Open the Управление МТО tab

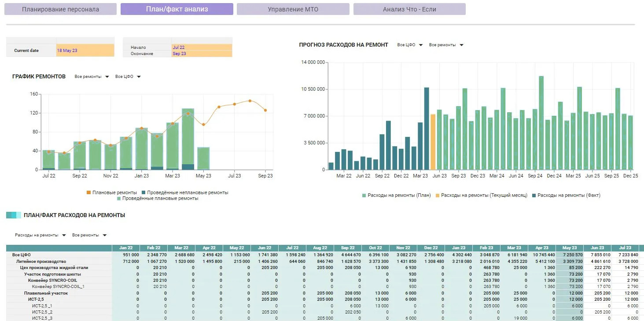coord(293,9)
